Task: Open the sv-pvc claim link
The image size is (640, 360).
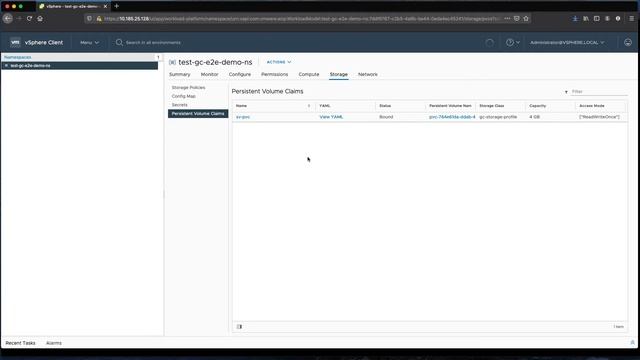Action: coord(242,117)
